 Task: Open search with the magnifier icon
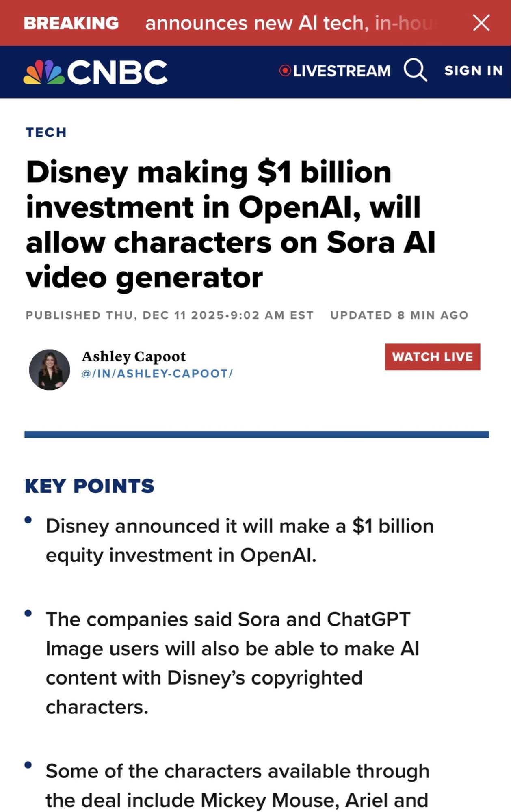415,71
